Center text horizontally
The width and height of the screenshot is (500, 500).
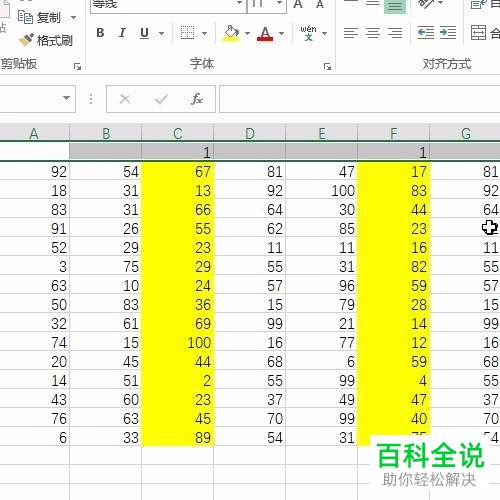(x=373, y=33)
